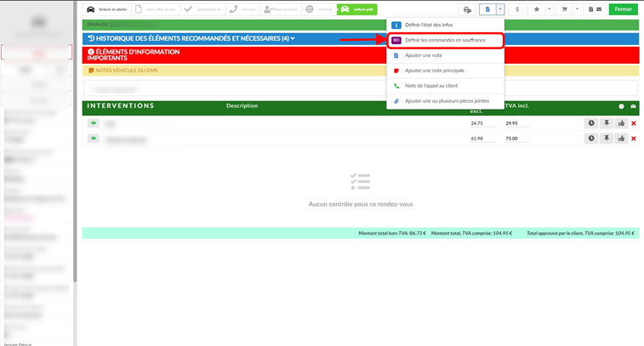Toggle eye visibility on the 61.98 intervention row
The image size is (644, 346).
94,139
